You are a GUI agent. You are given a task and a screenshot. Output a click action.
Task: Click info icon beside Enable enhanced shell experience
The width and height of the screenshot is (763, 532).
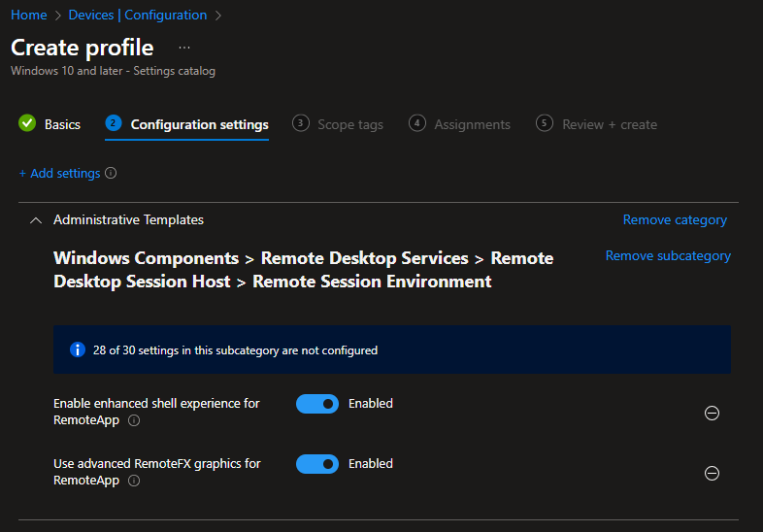tap(134, 421)
